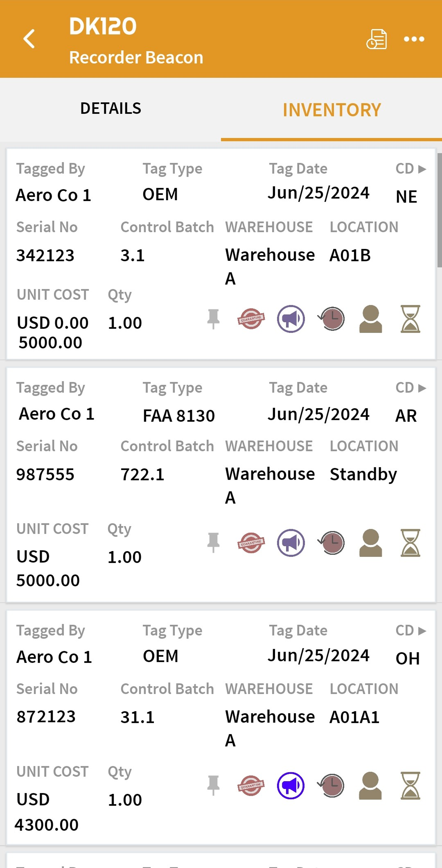Viewport: 442px width, 868px height.
Task: Tap quarantine stamp for serial 342123
Action: pos(251,319)
